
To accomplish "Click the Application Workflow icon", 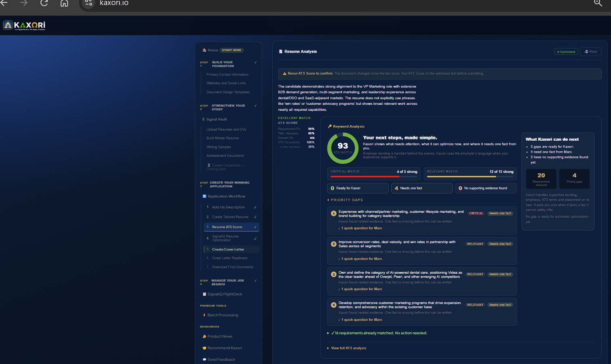I will pos(204,196).
